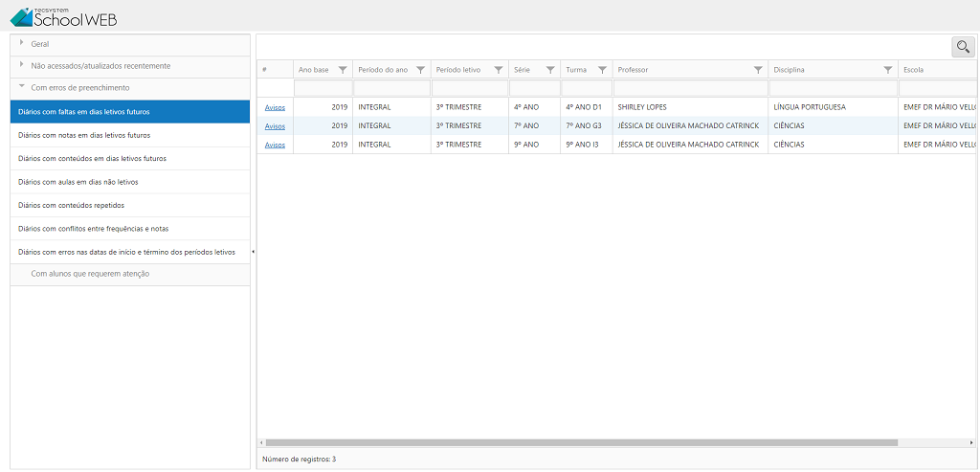Open filter icon for Período do ano column
Viewport: 980px width, 472px height.
pyautogui.click(x=421, y=70)
